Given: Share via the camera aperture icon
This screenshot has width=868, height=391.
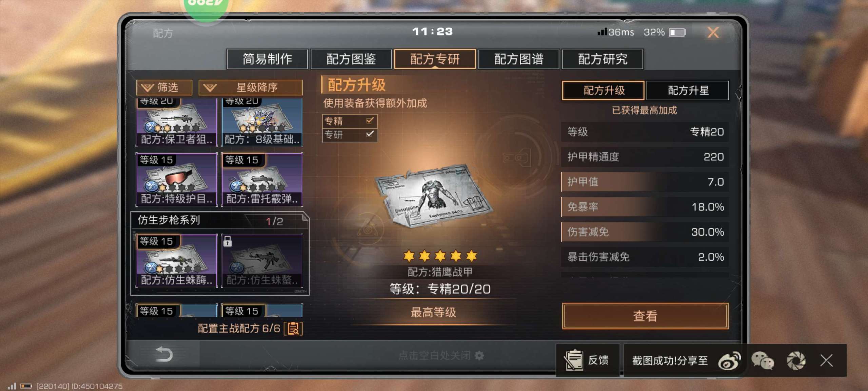Looking at the screenshot, I should click(796, 361).
